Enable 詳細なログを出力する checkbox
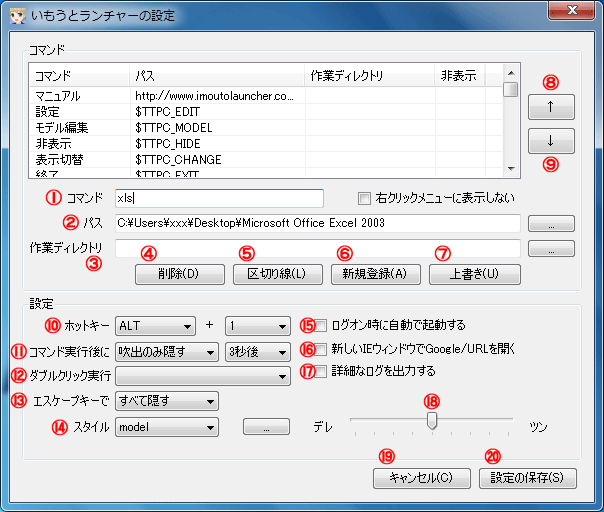Screen dimensions: 604x512 [x=320, y=372]
